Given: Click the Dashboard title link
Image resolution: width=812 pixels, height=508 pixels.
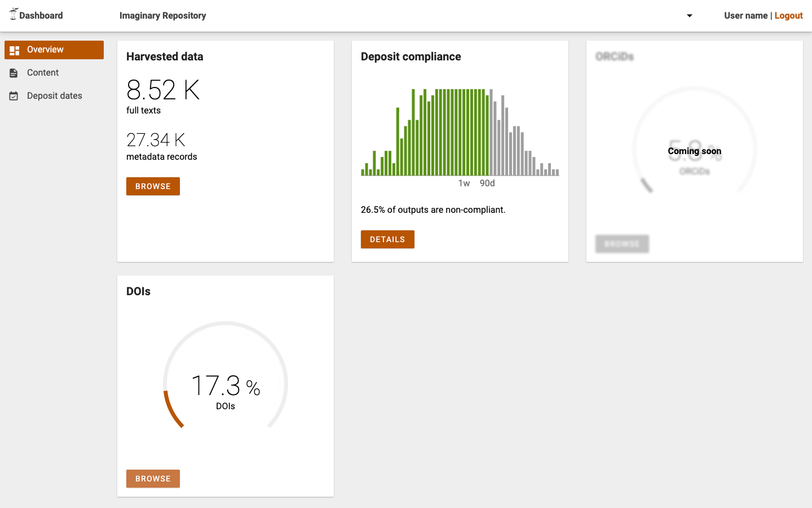Looking at the screenshot, I should tap(41, 16).
